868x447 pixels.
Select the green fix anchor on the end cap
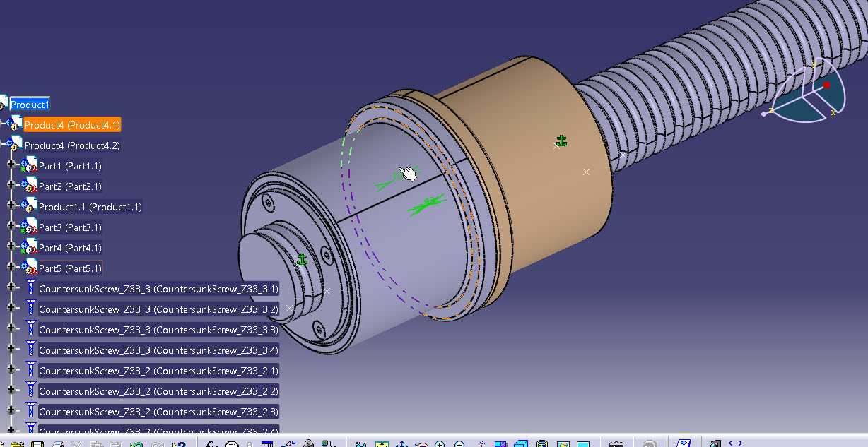303,260
